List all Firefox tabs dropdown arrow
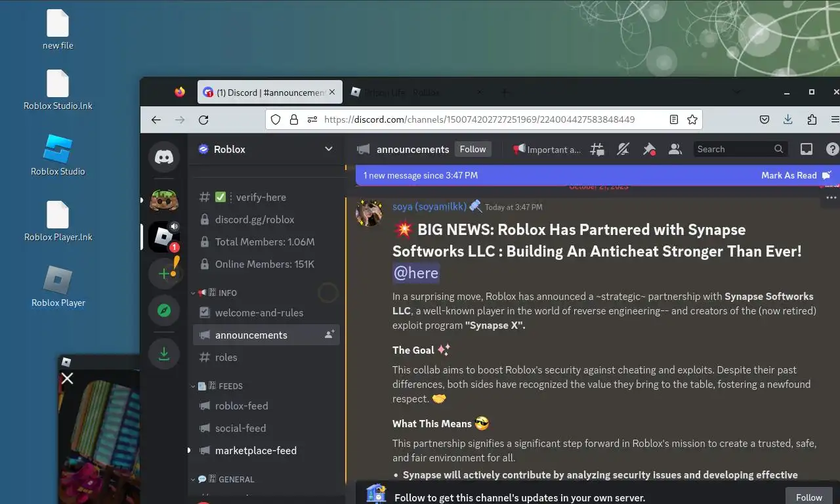The image size is (840, 504). click(736, 92)
